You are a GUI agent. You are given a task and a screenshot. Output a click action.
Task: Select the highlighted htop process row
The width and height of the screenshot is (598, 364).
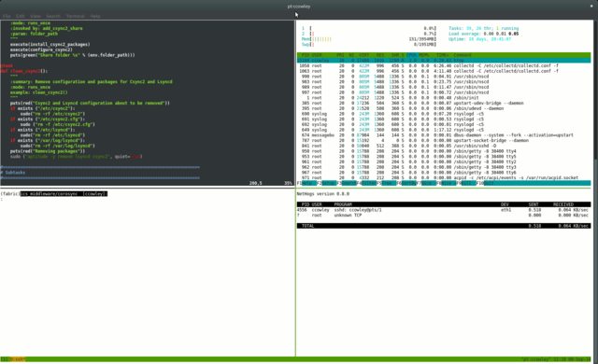444,61
